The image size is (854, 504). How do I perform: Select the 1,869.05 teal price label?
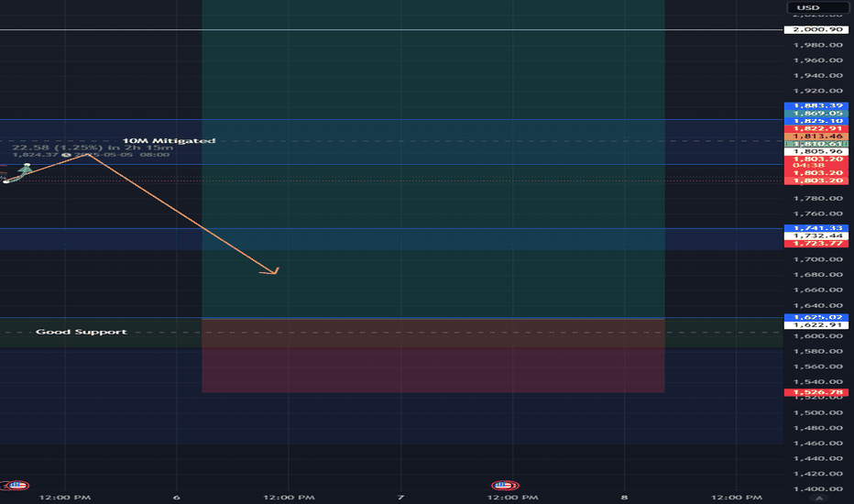(816, 114)
